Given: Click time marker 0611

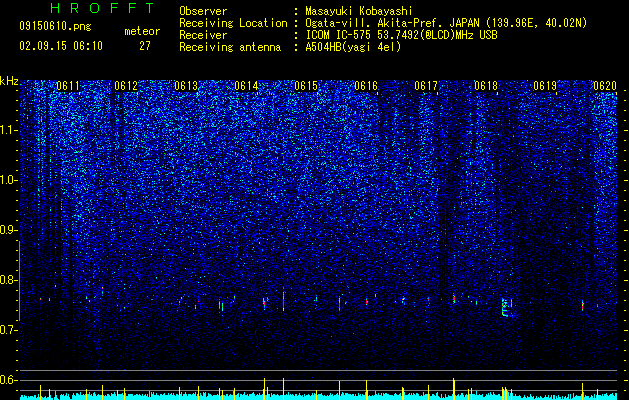Looking at the screenshot, I should point(68,86).
